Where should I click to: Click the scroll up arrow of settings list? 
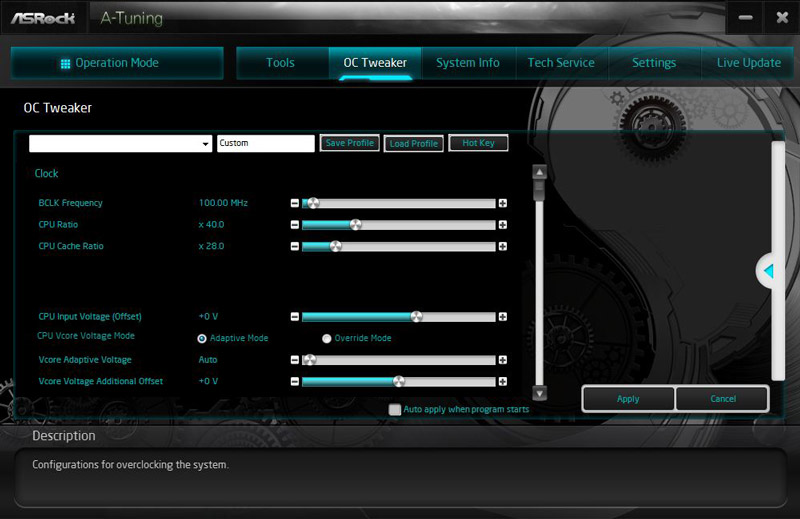539,172
